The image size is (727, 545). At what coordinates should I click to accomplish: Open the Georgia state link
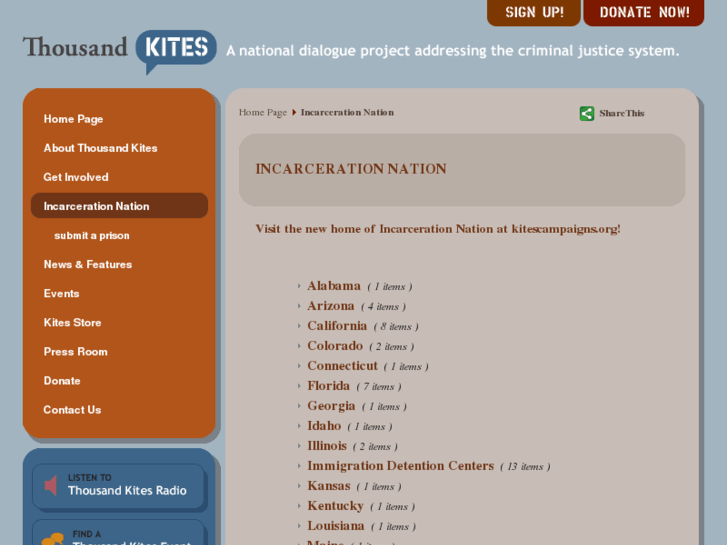331,405
